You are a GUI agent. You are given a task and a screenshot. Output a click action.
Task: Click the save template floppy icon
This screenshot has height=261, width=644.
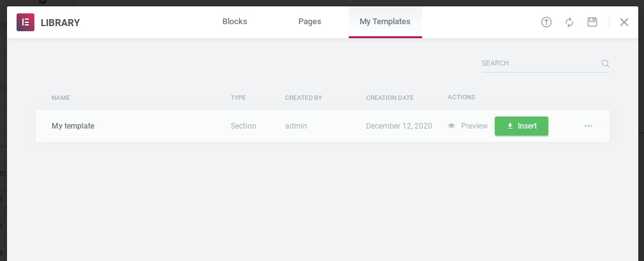(x=592, y=22)
